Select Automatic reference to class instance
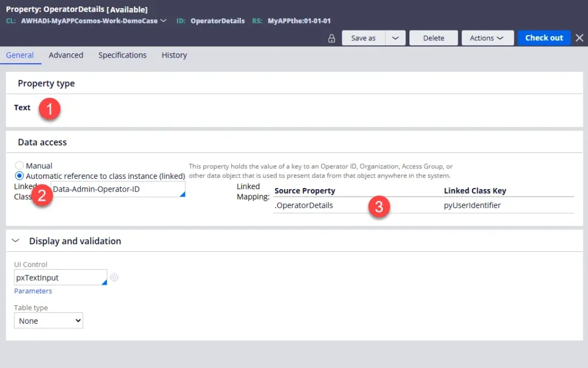 19,176
